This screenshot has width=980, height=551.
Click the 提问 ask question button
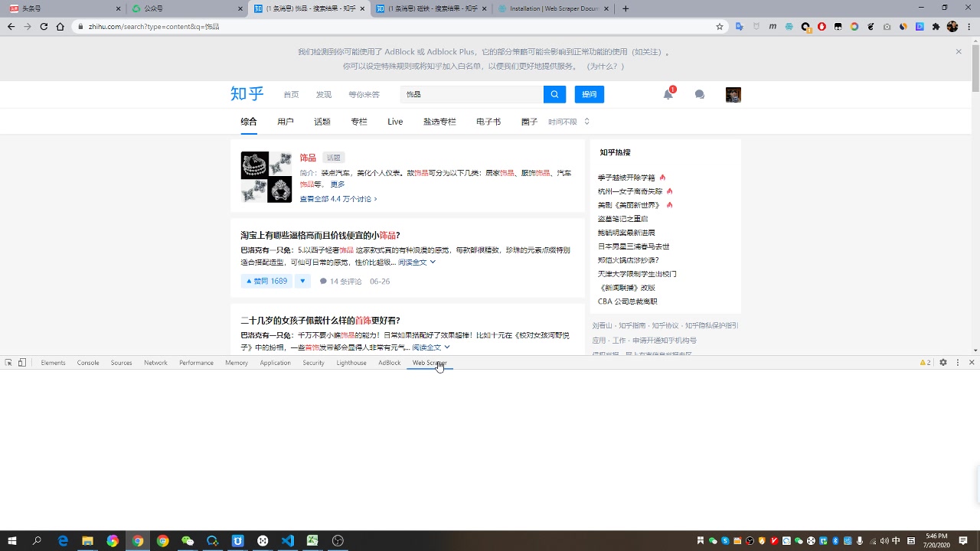click(590, 94)
